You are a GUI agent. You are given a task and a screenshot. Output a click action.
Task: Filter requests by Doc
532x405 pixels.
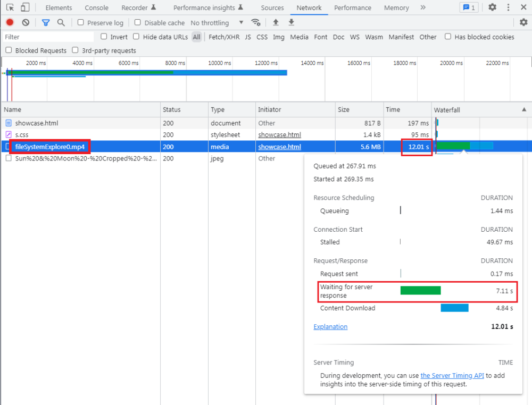(338, 37)
